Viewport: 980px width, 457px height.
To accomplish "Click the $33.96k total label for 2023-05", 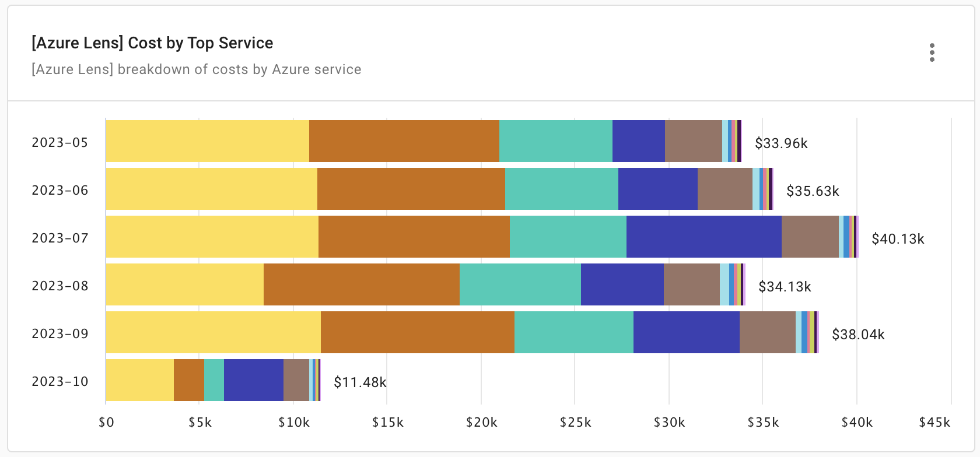I will coord(782,142).
